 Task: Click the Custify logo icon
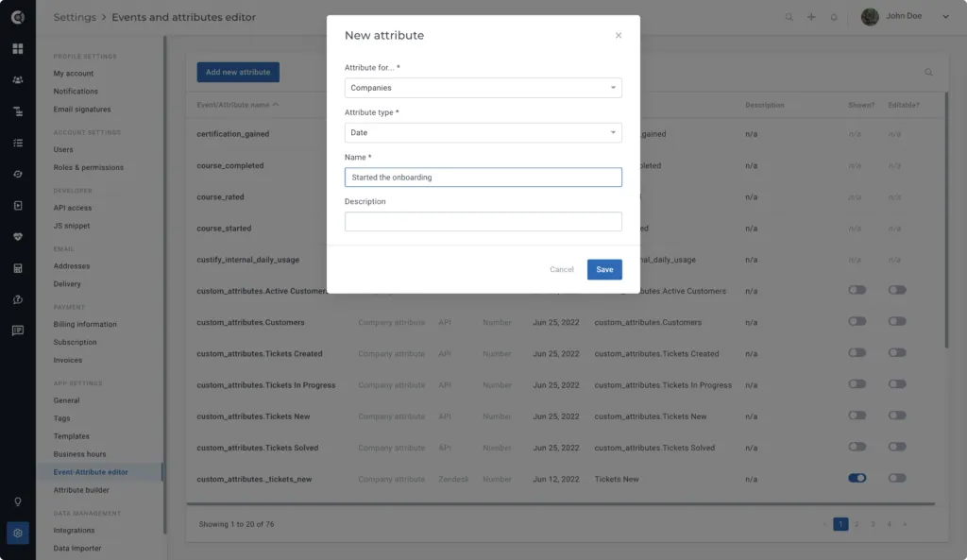pos(18,17)
